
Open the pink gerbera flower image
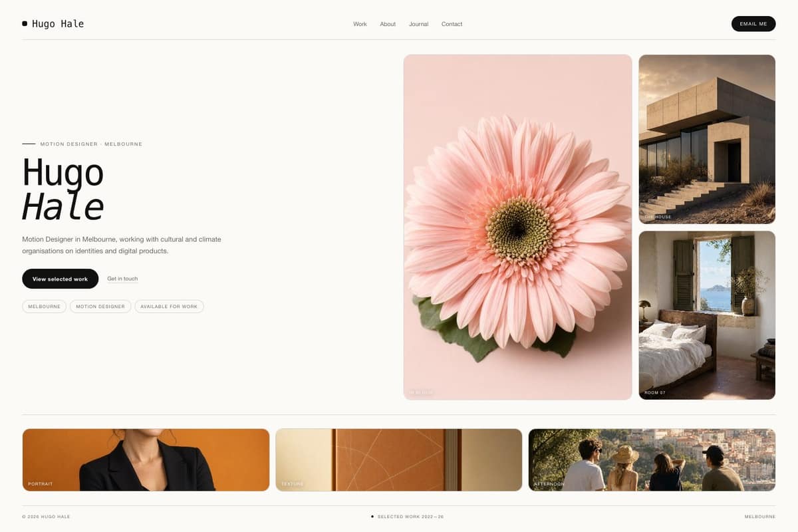click(517, 227)
